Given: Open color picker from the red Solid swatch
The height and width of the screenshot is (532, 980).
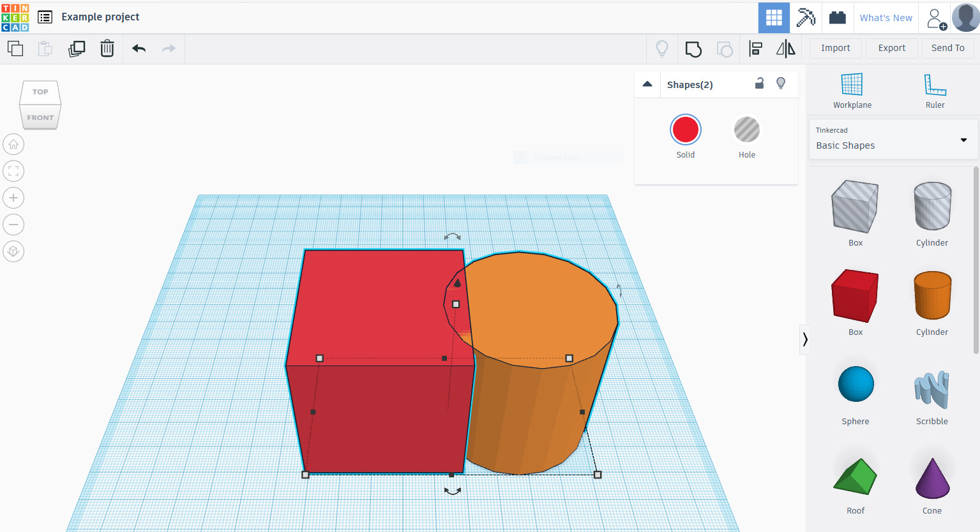Looking at the screenshot, I should pos(685,129).
